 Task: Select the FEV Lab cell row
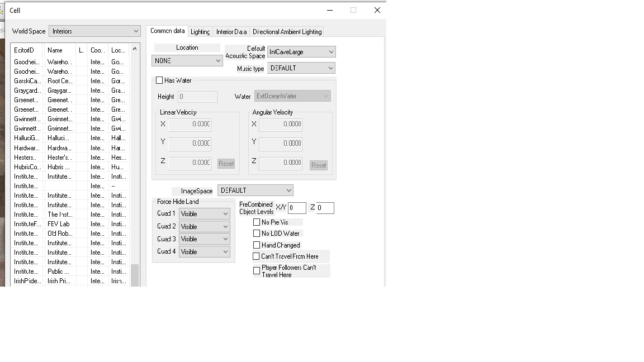pos(59,224)
